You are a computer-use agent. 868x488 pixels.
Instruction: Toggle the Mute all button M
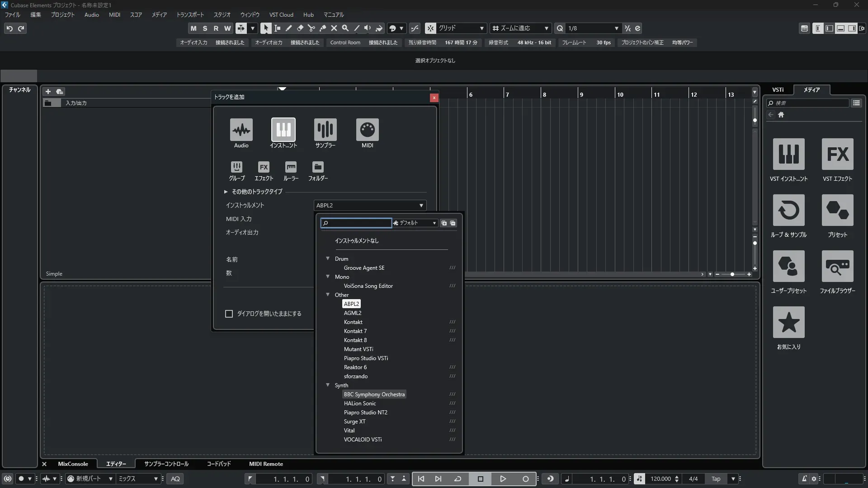tap(193, 28)
